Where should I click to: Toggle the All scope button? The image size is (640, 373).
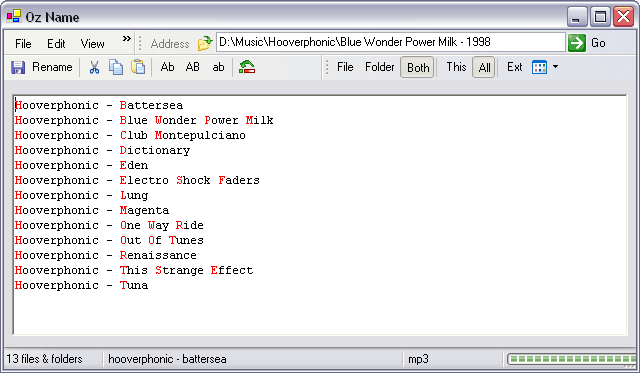[484, 67]
